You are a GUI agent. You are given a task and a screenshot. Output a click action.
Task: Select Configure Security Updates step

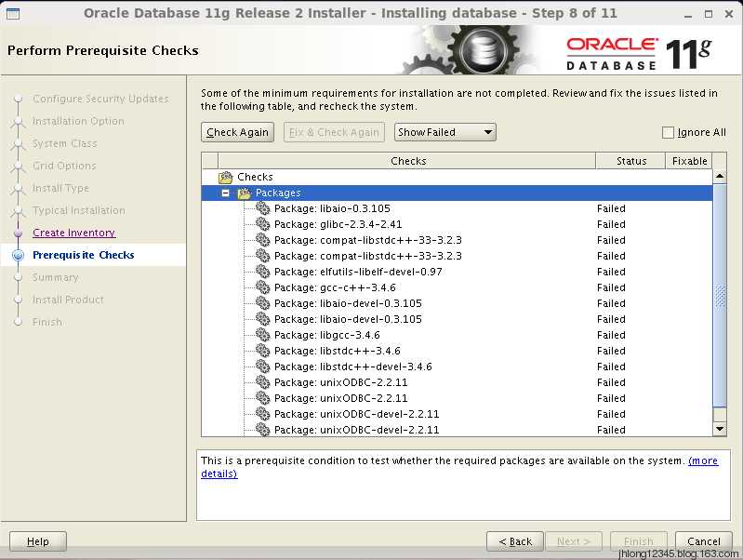(101, 99)
